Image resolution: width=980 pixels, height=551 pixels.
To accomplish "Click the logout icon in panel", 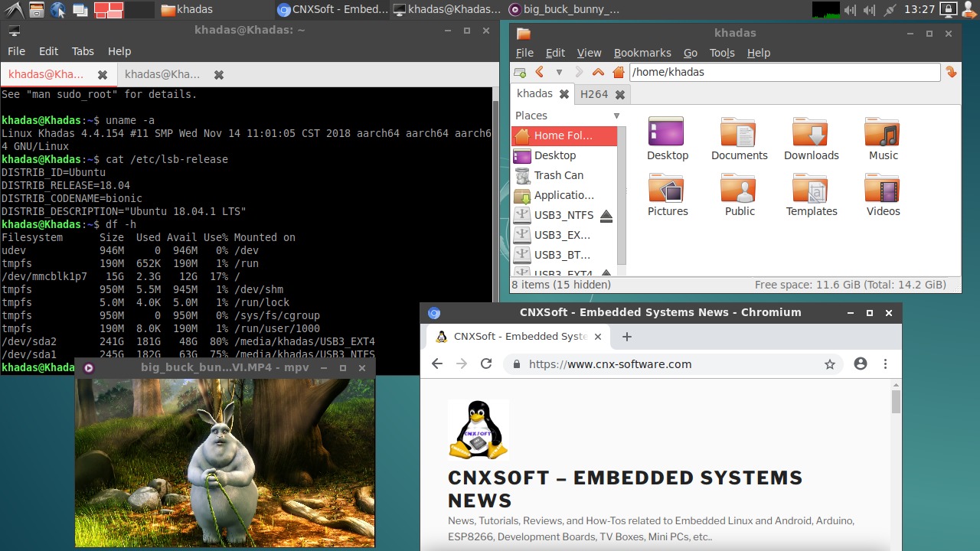I will tap(968, 10).
